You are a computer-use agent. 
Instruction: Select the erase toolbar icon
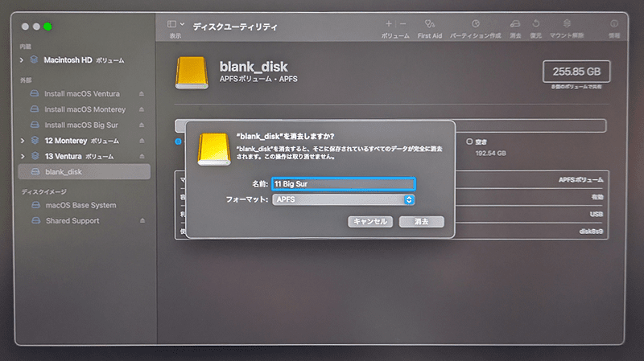pyautogui.click(x=515, y=24)
